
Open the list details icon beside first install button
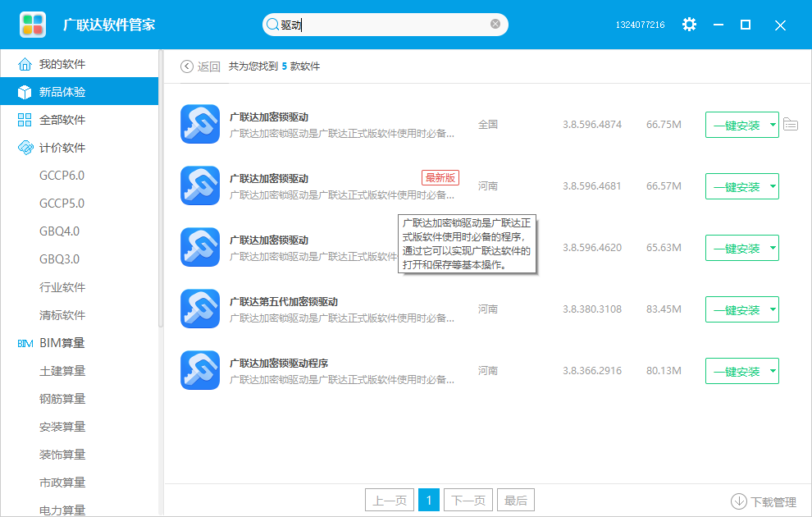pos(790,125)
